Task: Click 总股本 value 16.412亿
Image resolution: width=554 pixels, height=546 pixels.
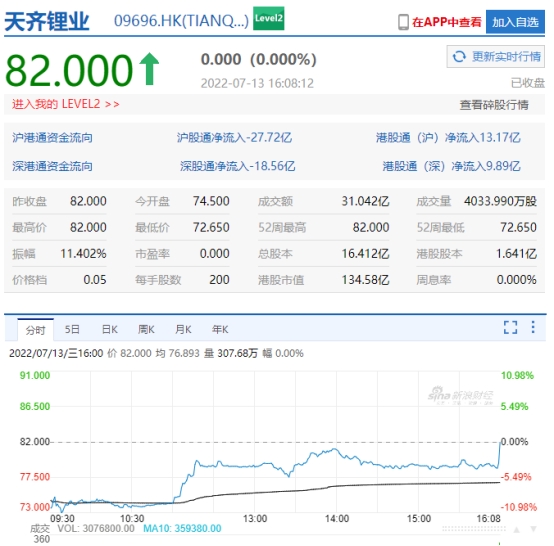Action: coord(365,254)
